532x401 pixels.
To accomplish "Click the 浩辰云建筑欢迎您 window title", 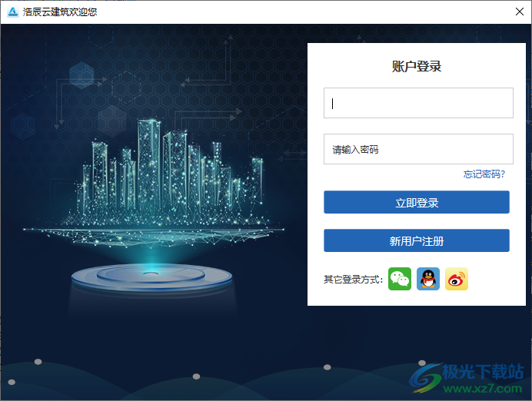I will 60,12.
